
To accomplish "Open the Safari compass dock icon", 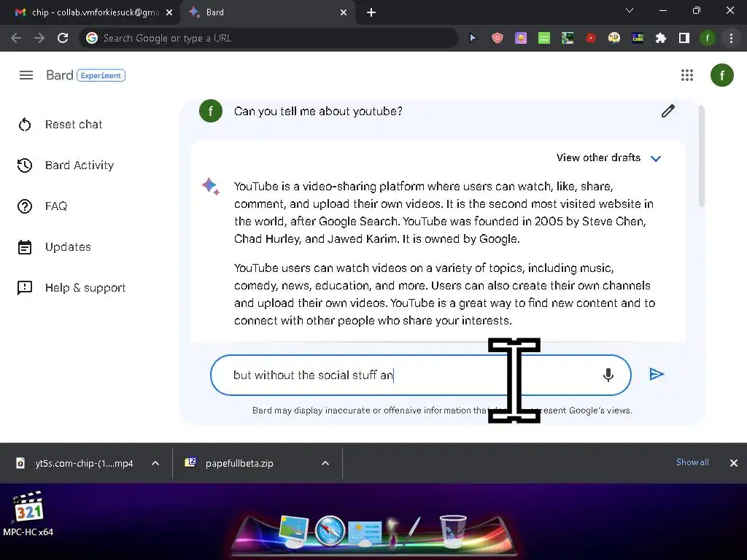I will tap(329, 531).
